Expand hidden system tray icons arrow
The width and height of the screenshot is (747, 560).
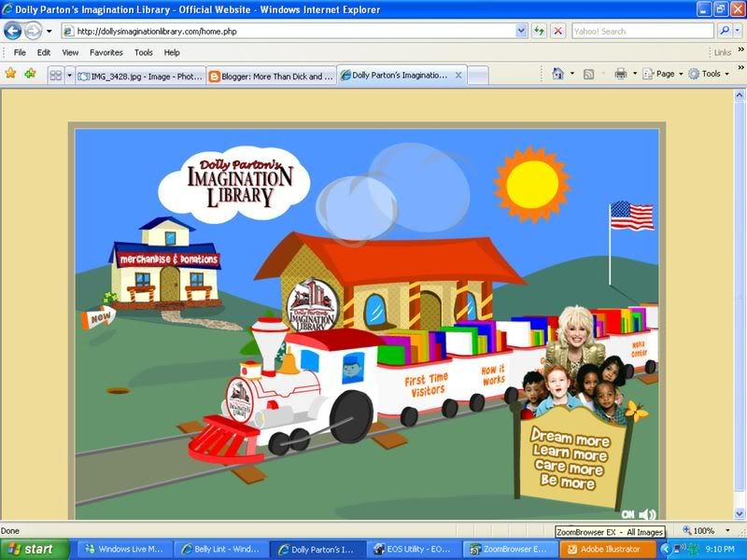tap(666, 549)
